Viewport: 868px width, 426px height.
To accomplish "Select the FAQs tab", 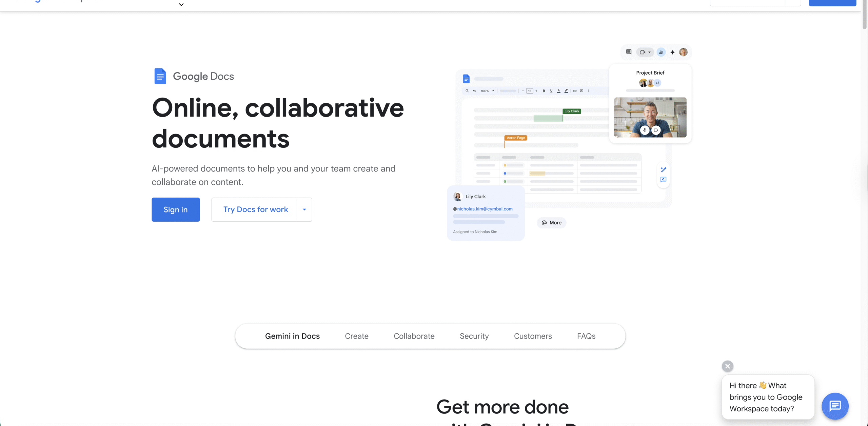I will tap(586, 336).
